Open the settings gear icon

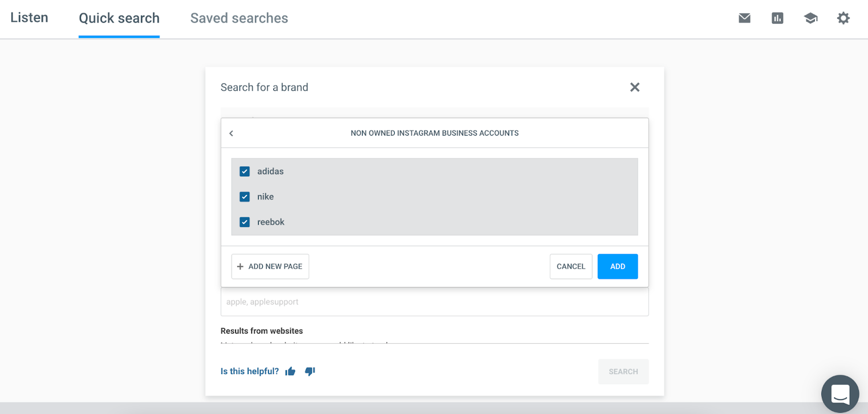[843, 18]
